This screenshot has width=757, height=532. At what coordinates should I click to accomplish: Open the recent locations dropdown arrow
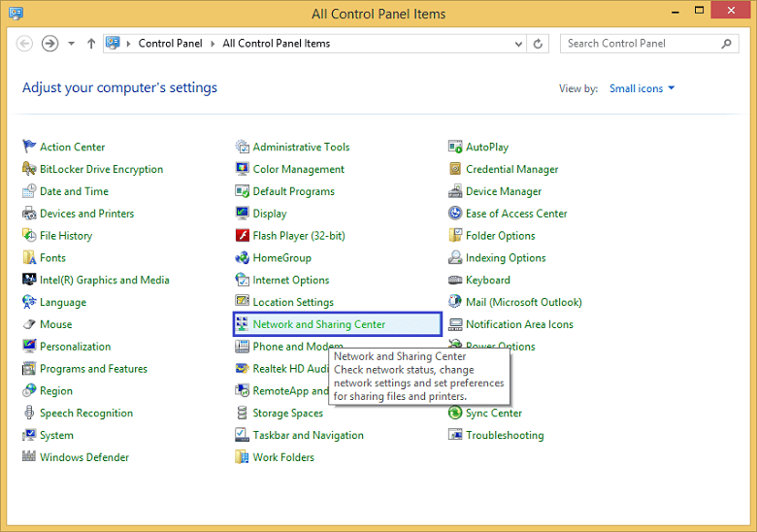coord(72,44)
